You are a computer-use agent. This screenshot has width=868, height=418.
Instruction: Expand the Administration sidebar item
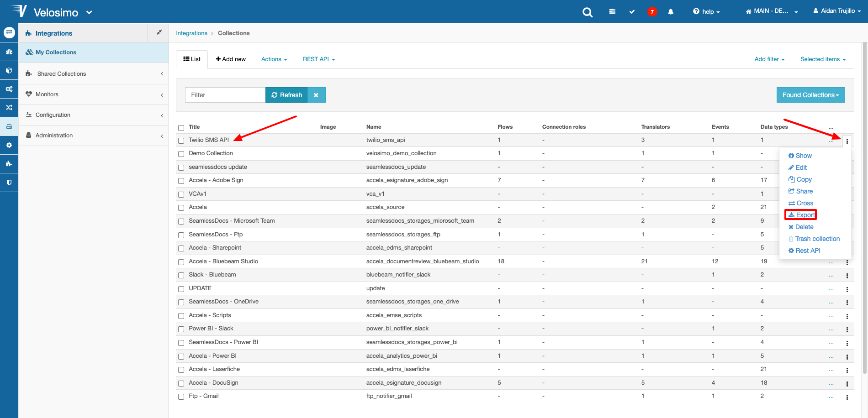pos(94,136)
